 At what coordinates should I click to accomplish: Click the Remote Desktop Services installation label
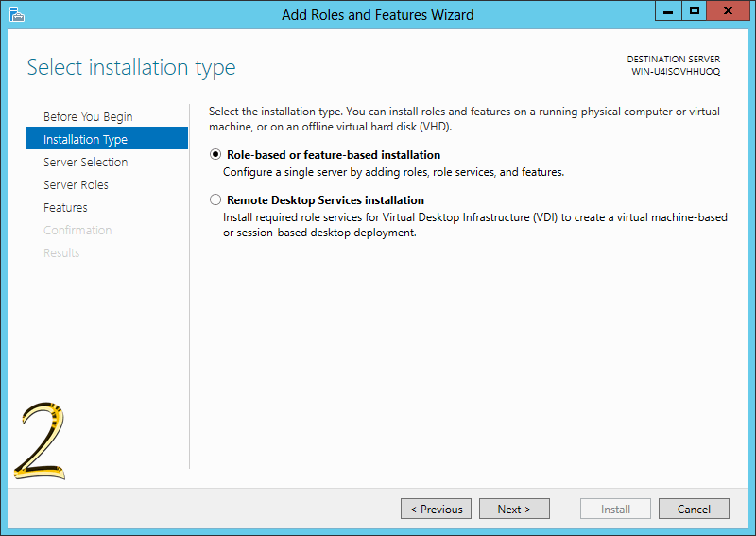click(x=325, y=200)
